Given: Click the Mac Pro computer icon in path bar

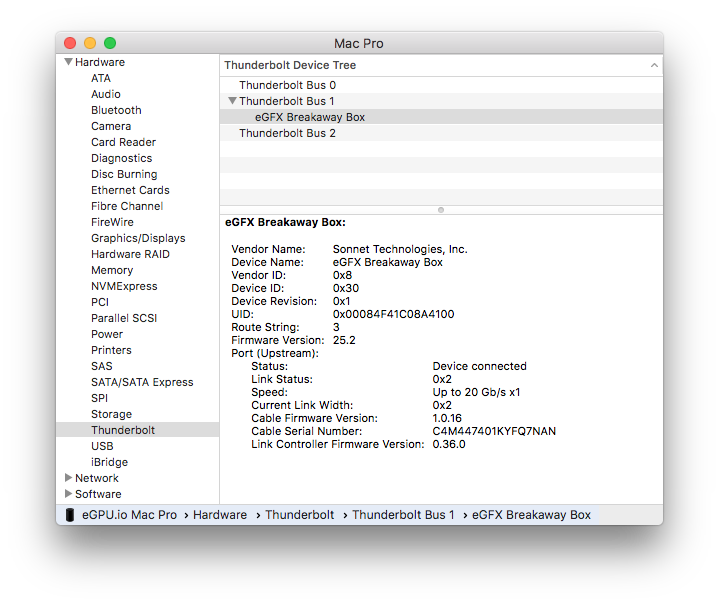Looking at the screenshot, I should coord(70,515).
